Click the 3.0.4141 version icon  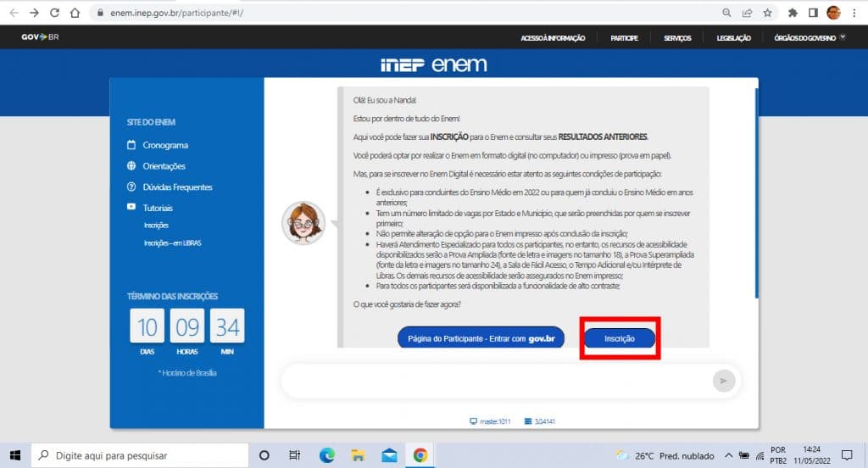527,421
